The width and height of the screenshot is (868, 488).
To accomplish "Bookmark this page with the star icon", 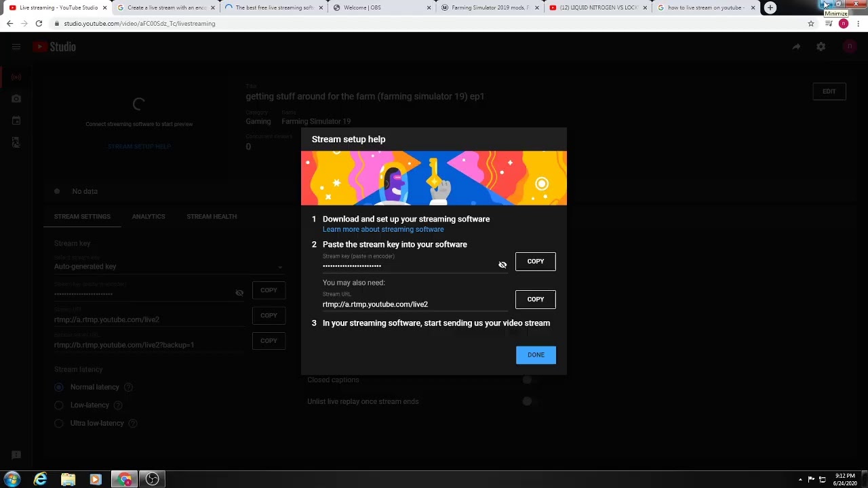I will click(811, 24).
